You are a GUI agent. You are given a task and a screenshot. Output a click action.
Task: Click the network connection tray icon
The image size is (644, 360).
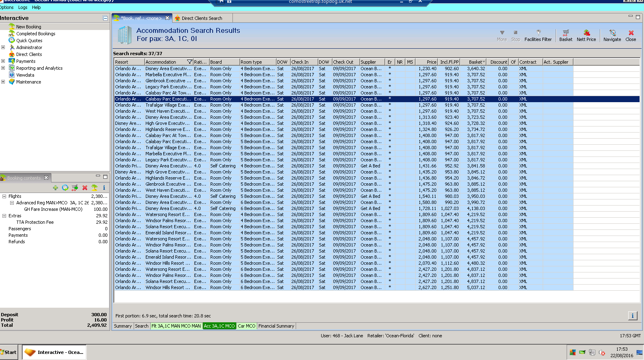[592, 352]
